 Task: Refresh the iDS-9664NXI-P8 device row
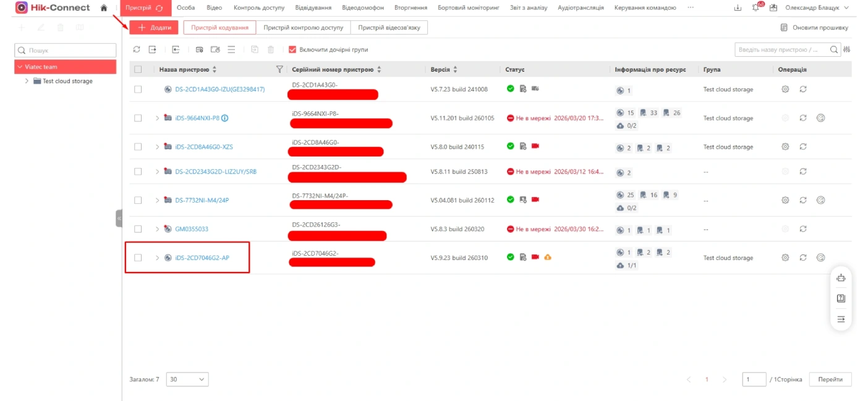tap(803, 118)
